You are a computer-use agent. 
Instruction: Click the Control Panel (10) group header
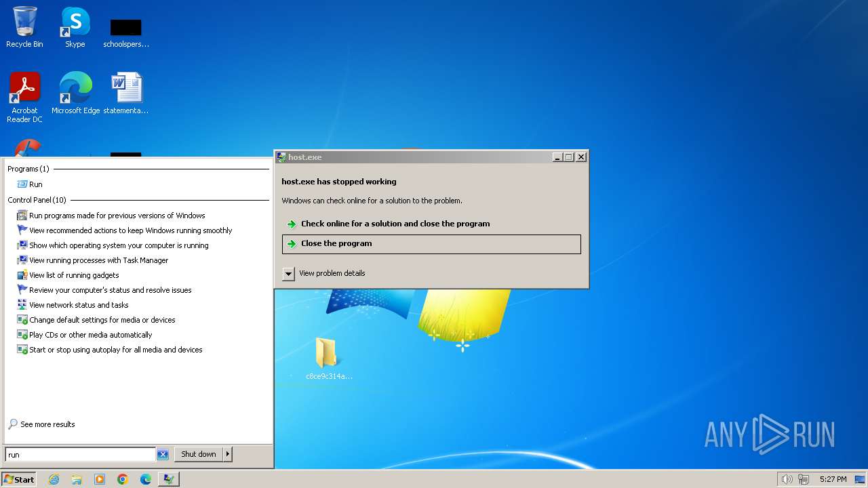click(37, 200)
